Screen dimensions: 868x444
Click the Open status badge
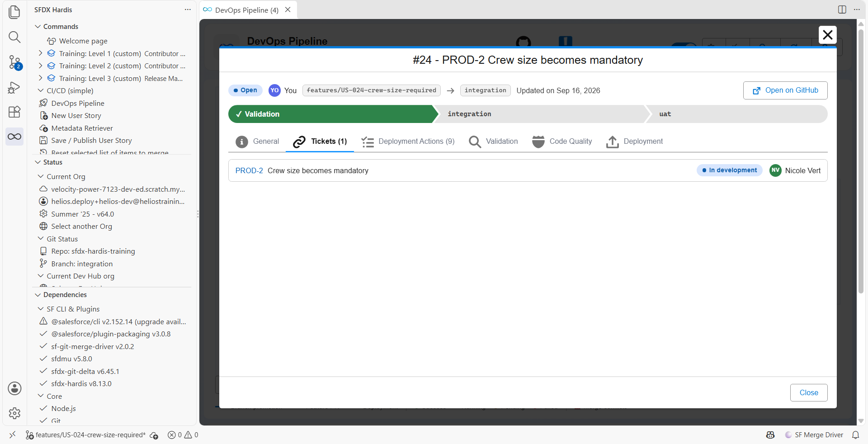click(x=245, y=90)
